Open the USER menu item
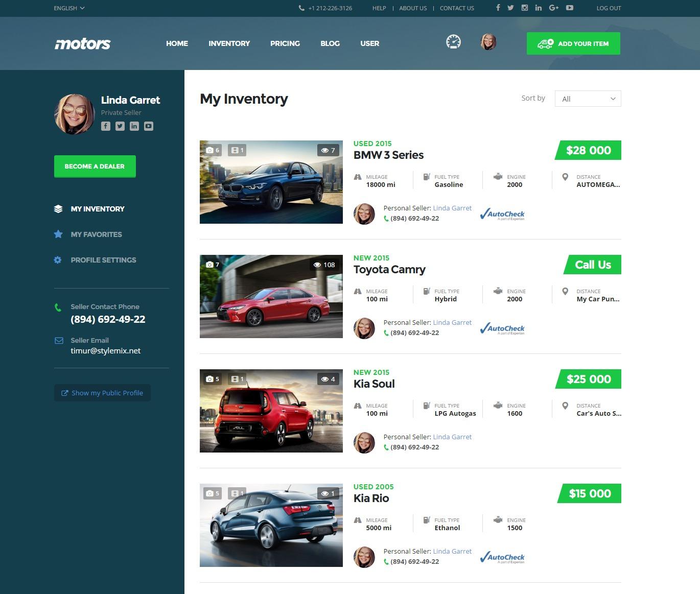This screenshot has height=594, width=700. click(369, 43)
